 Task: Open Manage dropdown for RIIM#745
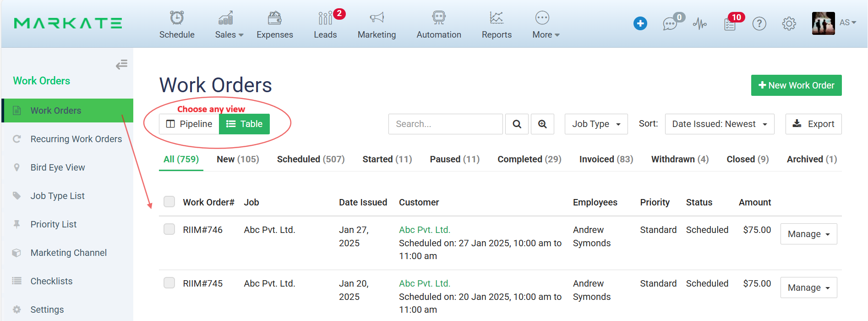pyautogui.click(x=808, y=288)
